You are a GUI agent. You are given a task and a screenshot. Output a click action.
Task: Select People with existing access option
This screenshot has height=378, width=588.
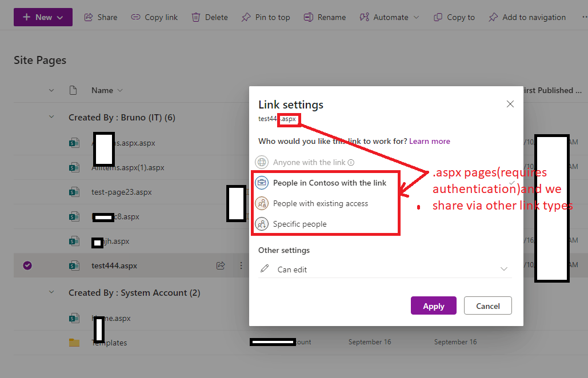(320, 203)
